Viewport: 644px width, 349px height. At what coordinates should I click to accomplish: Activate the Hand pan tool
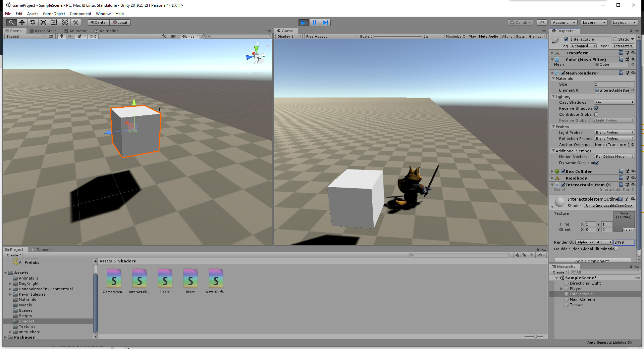(x=11, y=22)
